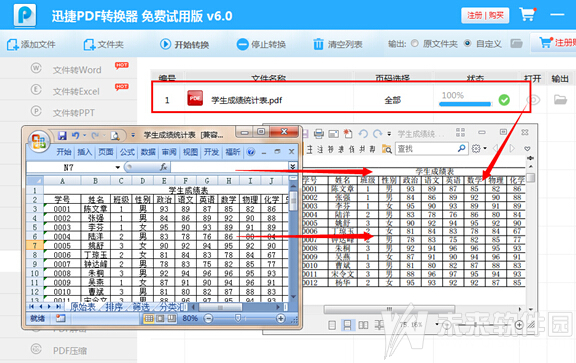The width and height of the screenshot is (576, 363).
Task: Open the Undo dropdown arrow in Excel
Action: click(x=84, y=136)
